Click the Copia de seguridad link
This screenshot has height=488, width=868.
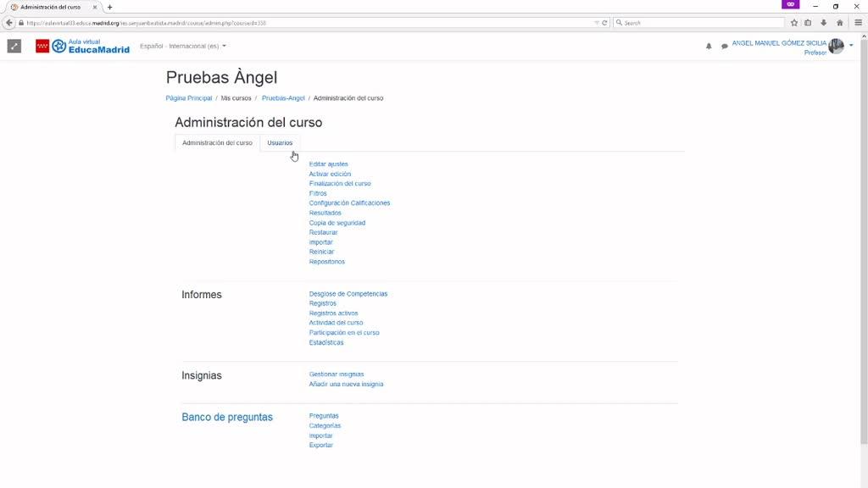click(x=337, y=223)
